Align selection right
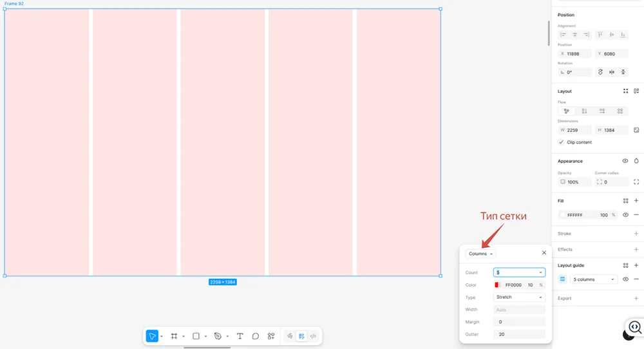The height and width of the screenshot is (349, 644). pos(586,35)
